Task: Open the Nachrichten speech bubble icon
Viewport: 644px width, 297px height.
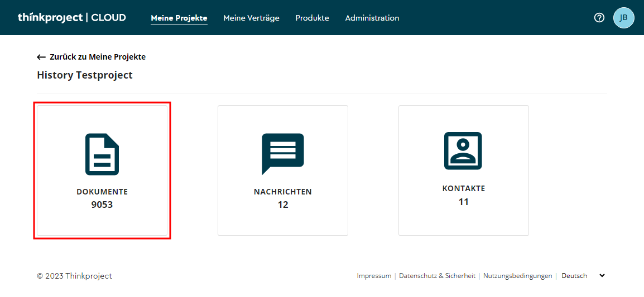Action: (282, 154)
